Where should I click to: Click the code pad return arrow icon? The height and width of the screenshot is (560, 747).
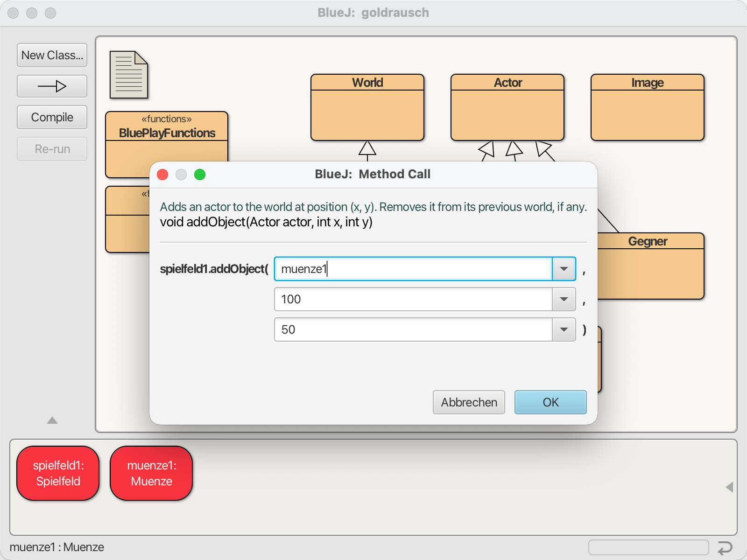[x=725, y=547]
